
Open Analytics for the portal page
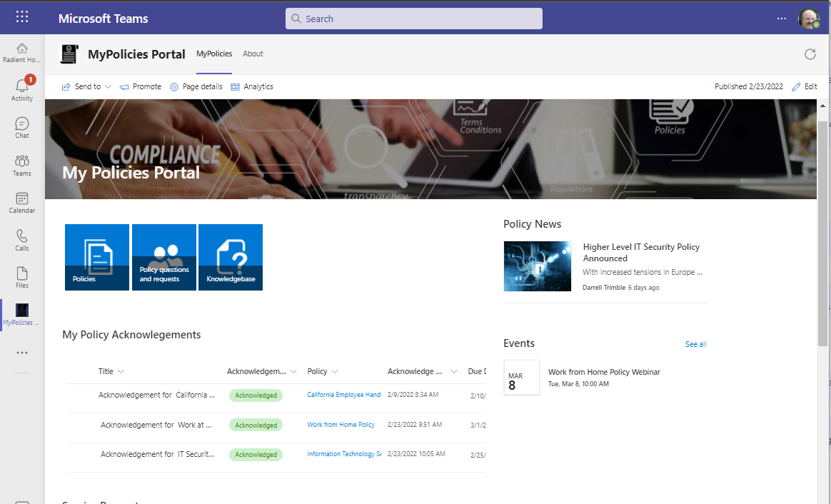[x=251, y=86]
